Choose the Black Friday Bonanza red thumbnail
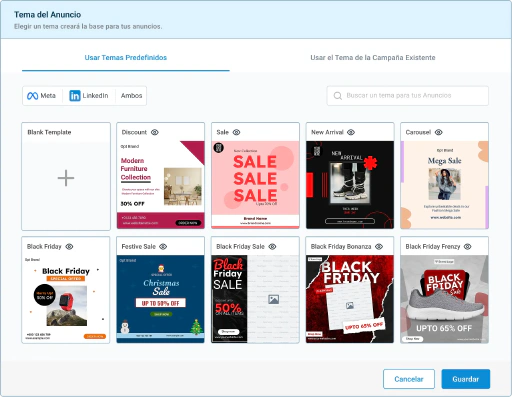This screenshot has height=397, width=512. tap(350, 299)
